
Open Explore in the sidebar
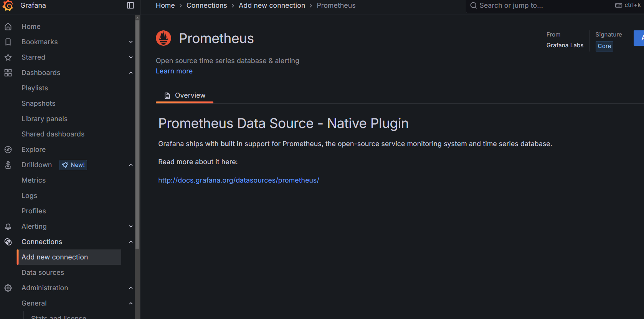point(33,150)
